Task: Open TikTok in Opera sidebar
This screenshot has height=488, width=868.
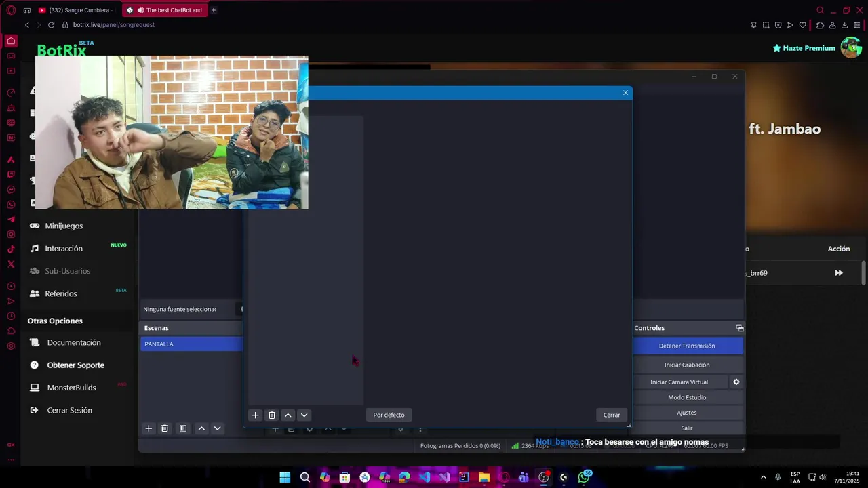Action: pos(11,249)
